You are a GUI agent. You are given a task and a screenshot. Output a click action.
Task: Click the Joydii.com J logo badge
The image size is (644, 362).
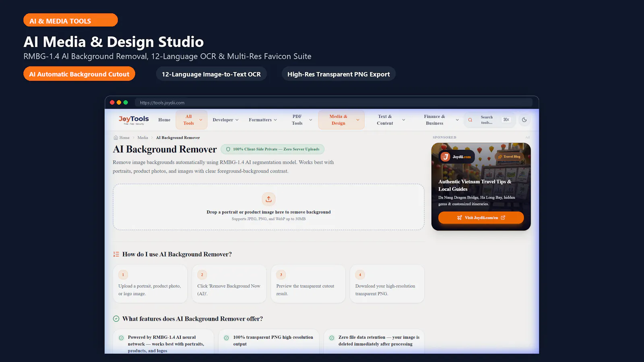(x=445, y=157)
